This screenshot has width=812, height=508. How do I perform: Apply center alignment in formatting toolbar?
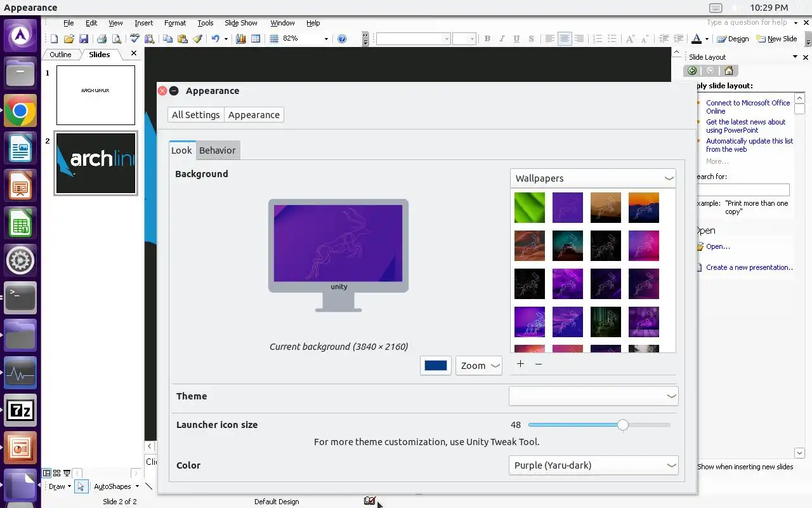tap(564, 39)
